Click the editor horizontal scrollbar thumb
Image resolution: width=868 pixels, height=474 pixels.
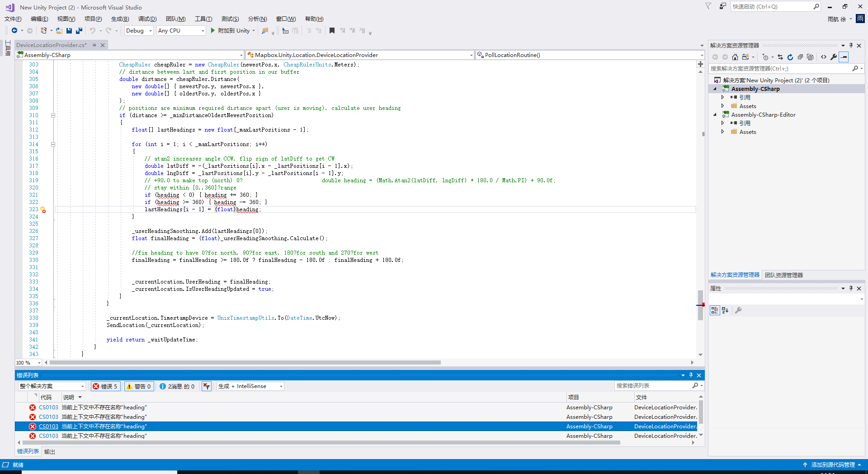tap(244, 363)
